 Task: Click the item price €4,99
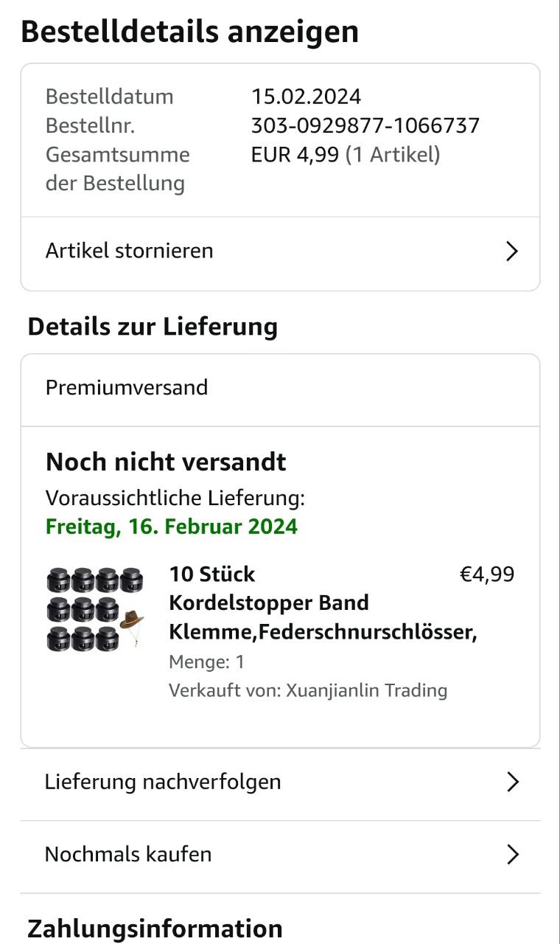click(487, 575)
